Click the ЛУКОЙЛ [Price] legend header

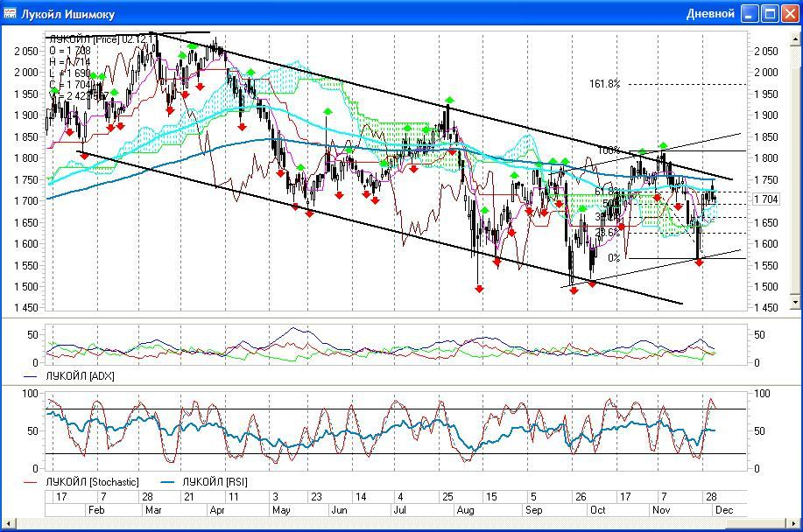[88, 39]
